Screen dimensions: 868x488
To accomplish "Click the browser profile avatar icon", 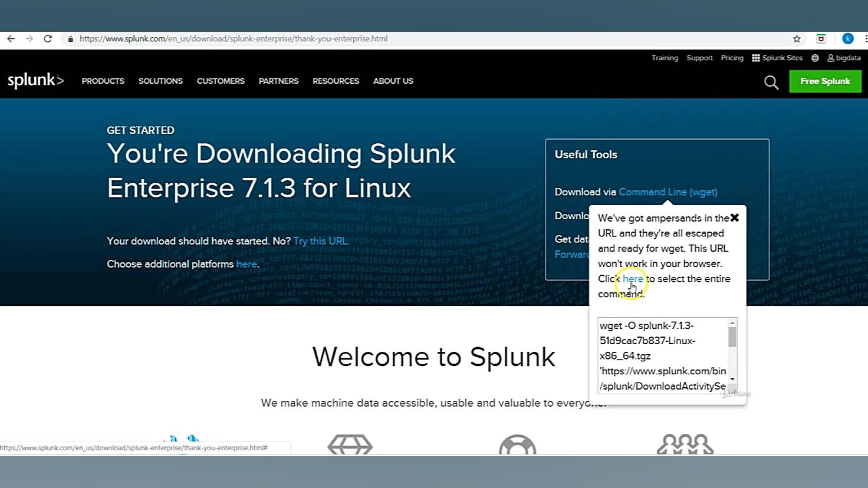I will (848, 38).
